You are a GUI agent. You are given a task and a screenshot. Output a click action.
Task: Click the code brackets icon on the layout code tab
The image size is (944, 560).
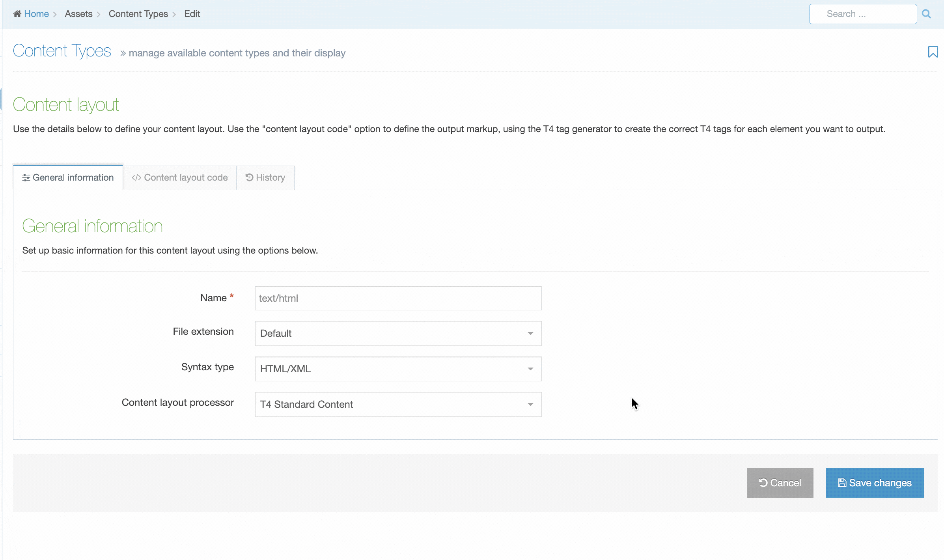click(136, 178)
